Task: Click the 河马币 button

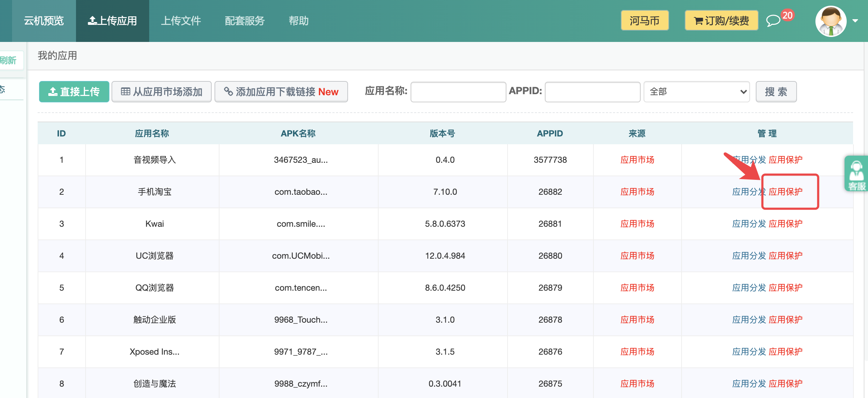Action: point(645,21)
